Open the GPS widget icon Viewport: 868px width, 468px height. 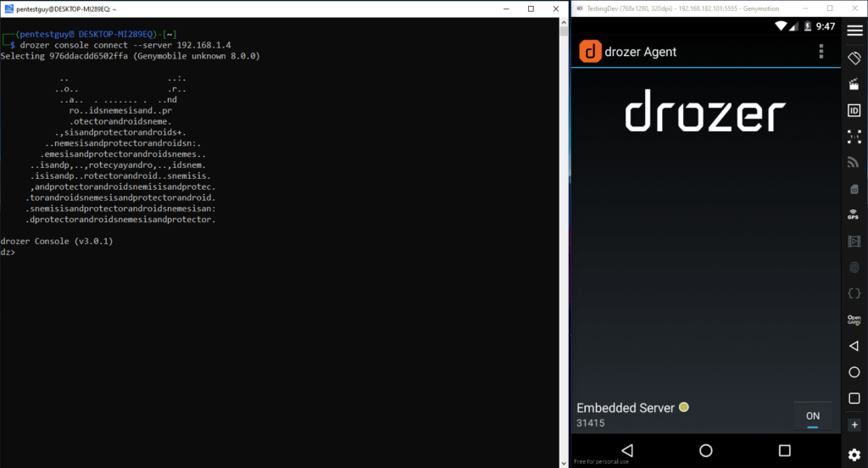click(x=853, y=214)
